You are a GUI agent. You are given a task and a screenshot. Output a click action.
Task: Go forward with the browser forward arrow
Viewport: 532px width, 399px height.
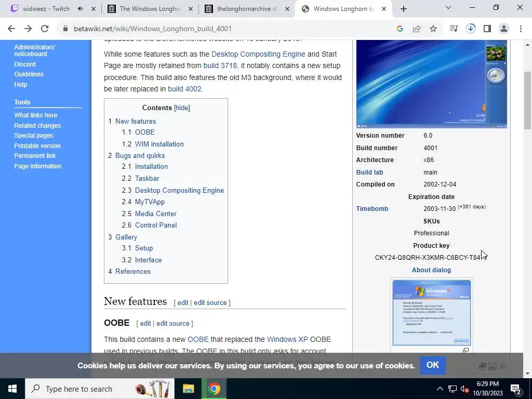pos(28,29)
